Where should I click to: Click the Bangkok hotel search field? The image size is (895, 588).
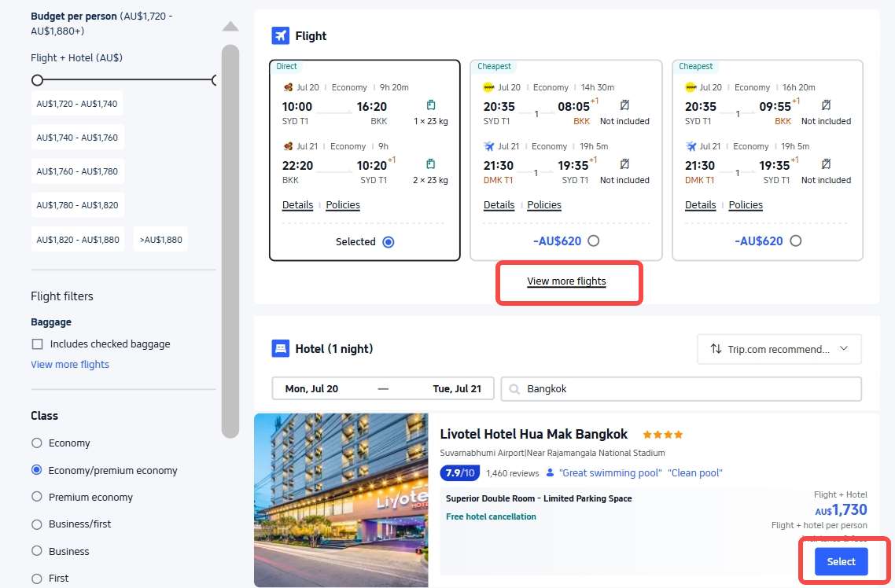[x=681, y=389]
